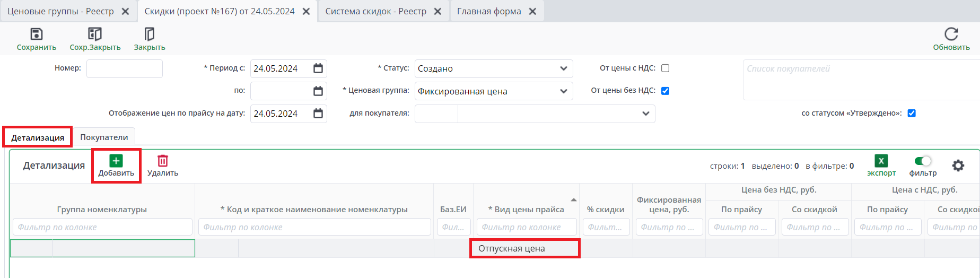980x278 pixels.
Task: Click the Save (Сохранить) floppy icon
Action: [36, 34]
